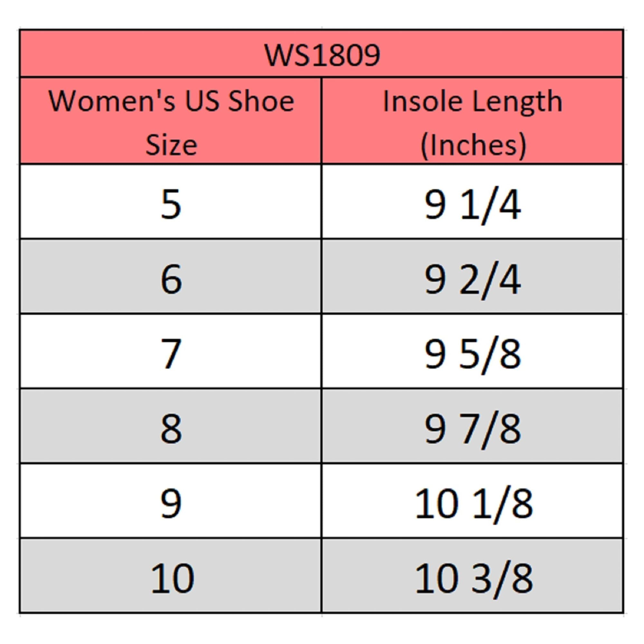Click the word (Inches) in the header
This screenshot has height=644, width=644.
click(x=473, y=145)
